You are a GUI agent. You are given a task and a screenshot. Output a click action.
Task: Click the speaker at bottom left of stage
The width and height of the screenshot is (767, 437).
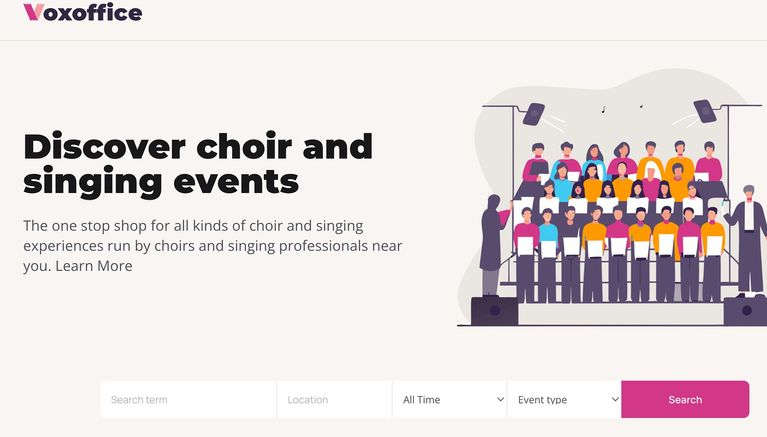pos(494,310)
